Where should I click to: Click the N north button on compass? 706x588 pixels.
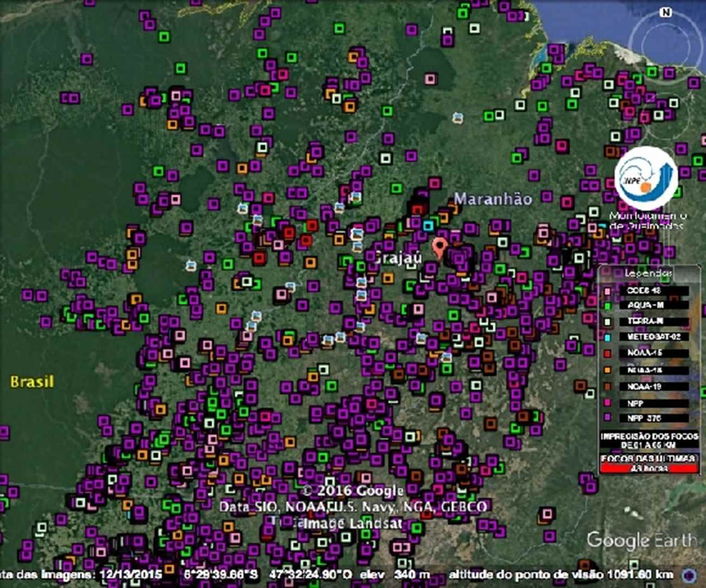click(x=666, y=12)
